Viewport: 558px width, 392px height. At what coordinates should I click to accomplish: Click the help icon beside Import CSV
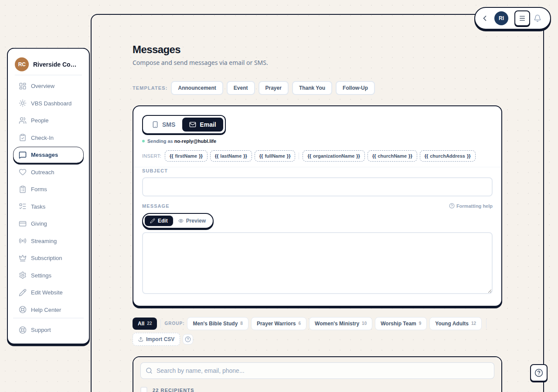point(188,339)
